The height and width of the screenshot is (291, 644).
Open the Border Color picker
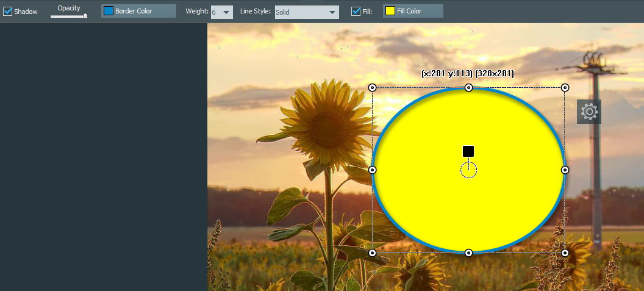point(138,11)
